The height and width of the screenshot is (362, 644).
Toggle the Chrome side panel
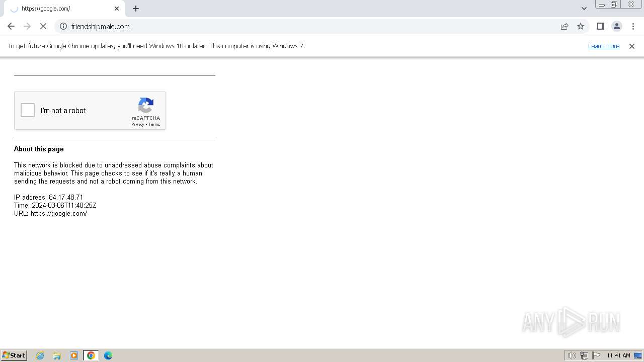(600, 26)
